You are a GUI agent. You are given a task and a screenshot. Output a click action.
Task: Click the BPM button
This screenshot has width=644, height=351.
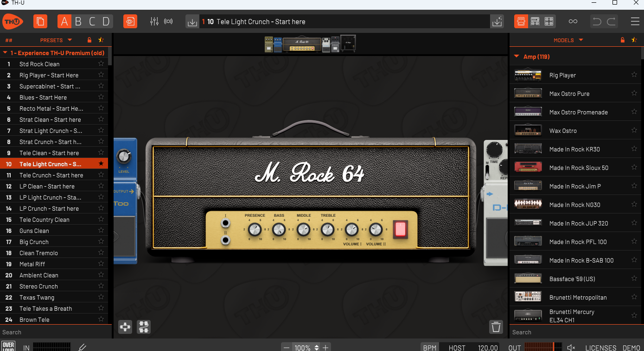point(430,347)
